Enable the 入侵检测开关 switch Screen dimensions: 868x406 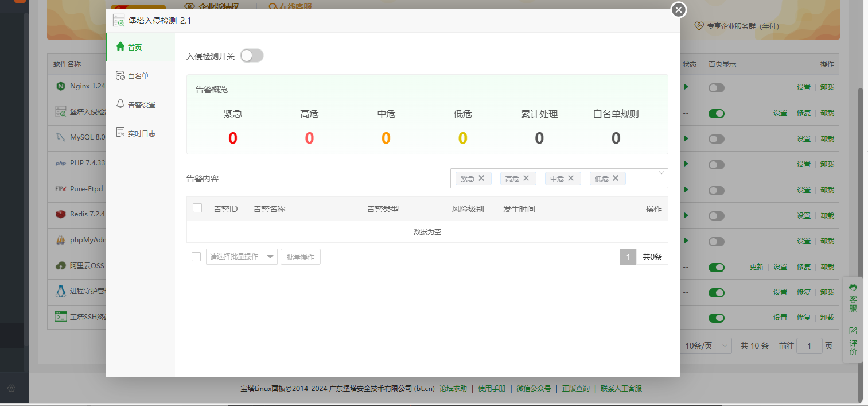[252, 56]
